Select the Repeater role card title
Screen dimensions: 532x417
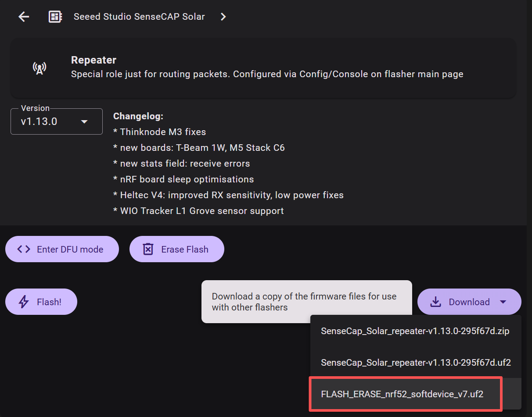pos(93,60)
